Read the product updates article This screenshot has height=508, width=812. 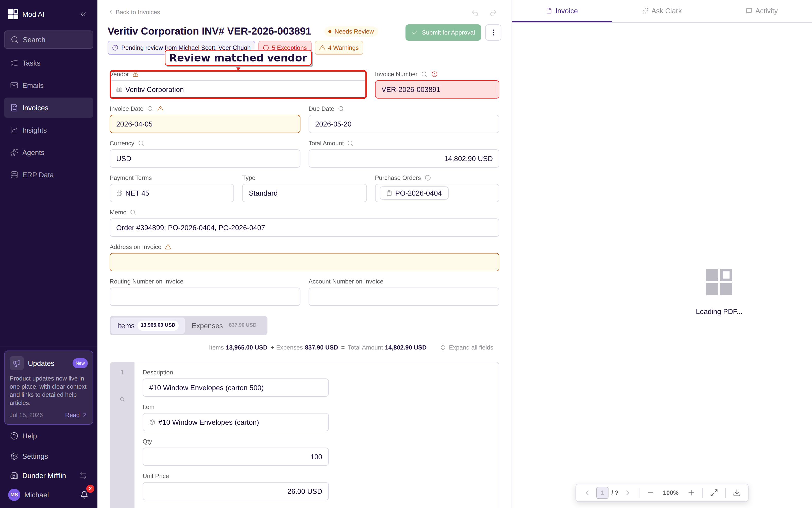click(x=76, y=415)
